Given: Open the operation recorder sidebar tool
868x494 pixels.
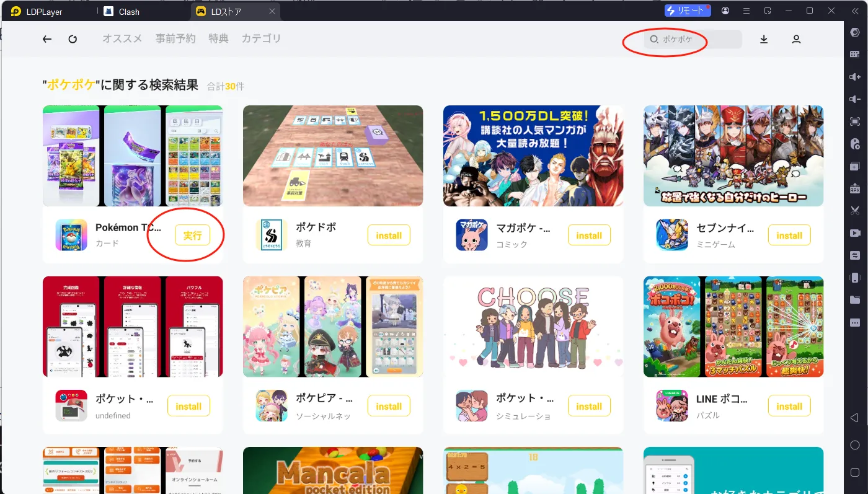Looking at the screenshot, I should point(855,143).
